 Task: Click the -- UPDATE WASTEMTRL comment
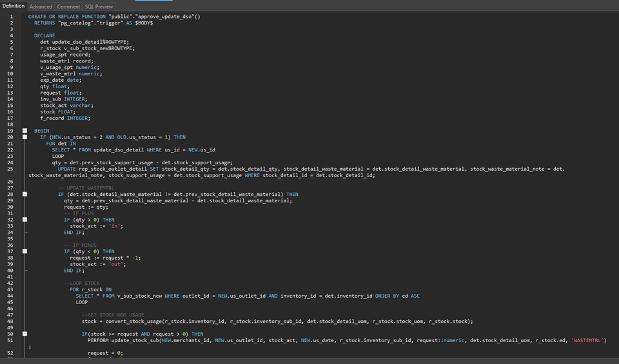[86, 187]
